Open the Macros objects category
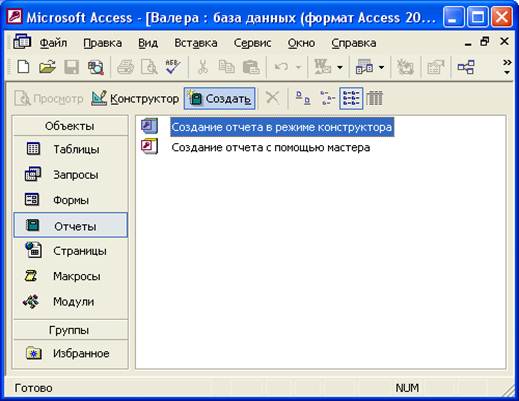519x401 pixels. (x=70, y=276)
